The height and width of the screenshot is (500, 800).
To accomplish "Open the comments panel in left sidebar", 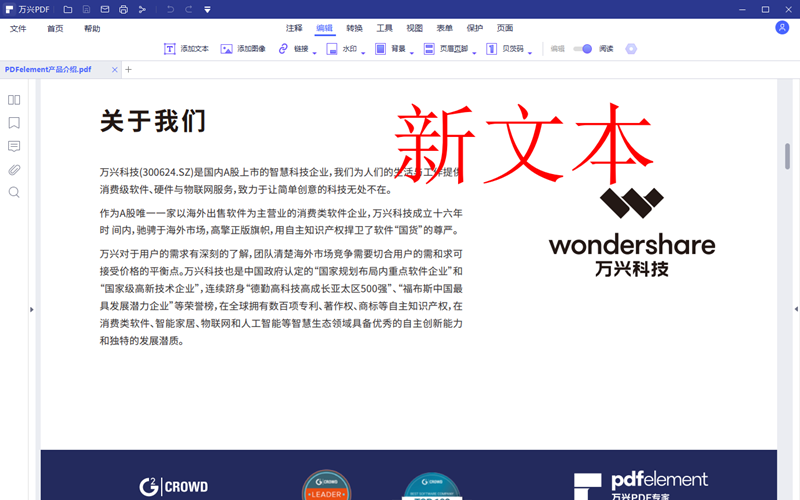I will [14, 146].
